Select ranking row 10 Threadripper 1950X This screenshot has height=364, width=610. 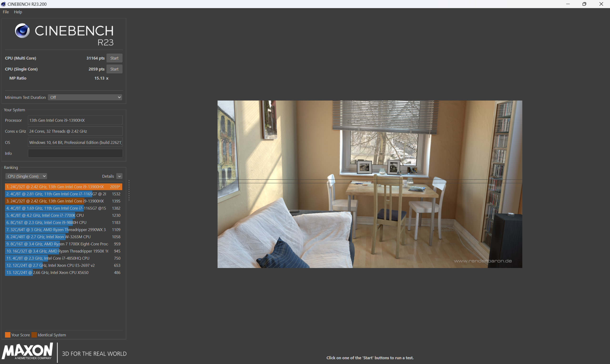click(64, 251)
